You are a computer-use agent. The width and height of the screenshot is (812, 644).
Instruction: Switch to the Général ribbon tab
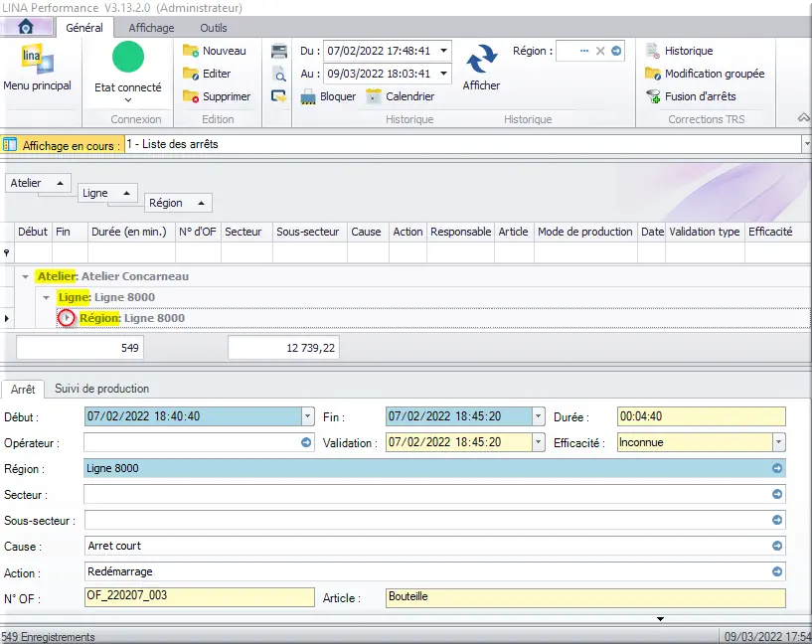coord(84,28)
